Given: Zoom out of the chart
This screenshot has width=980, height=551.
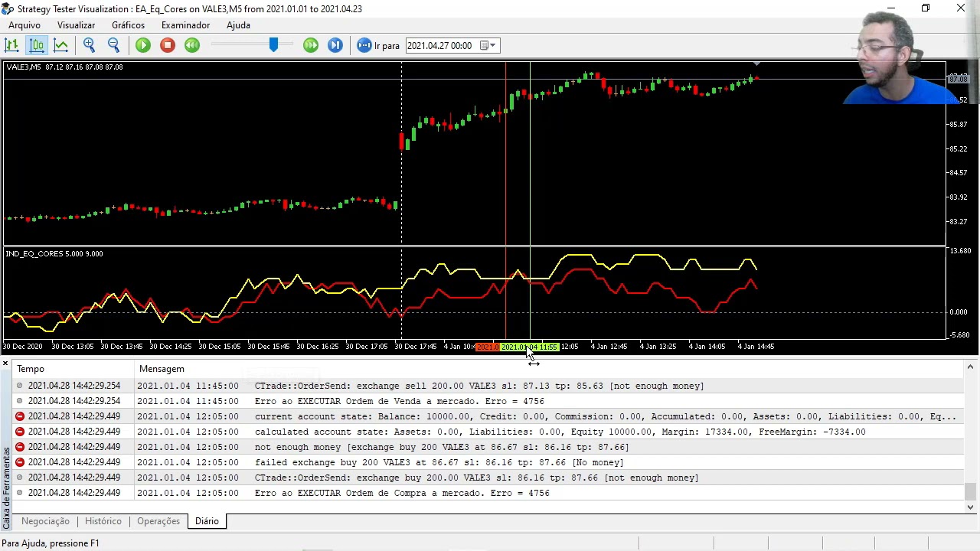Looking at the screenshot, I should click(113, 45).
